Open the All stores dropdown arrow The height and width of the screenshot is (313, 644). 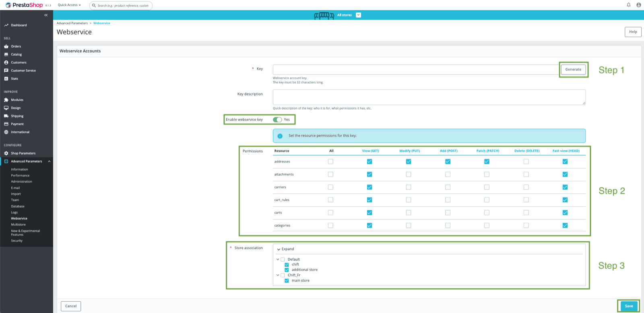click(x=358, y=15)
